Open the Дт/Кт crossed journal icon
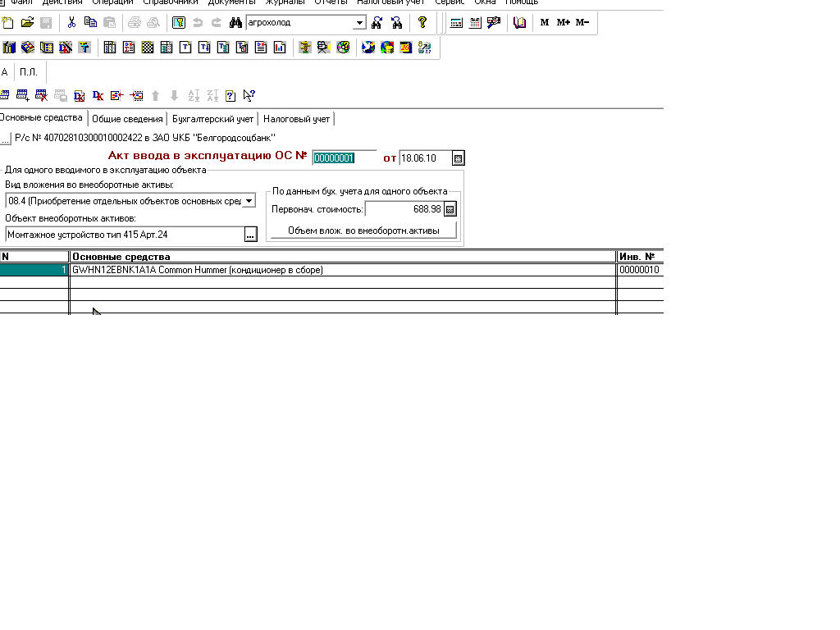The image size is (840, 630). coord(66,48)
